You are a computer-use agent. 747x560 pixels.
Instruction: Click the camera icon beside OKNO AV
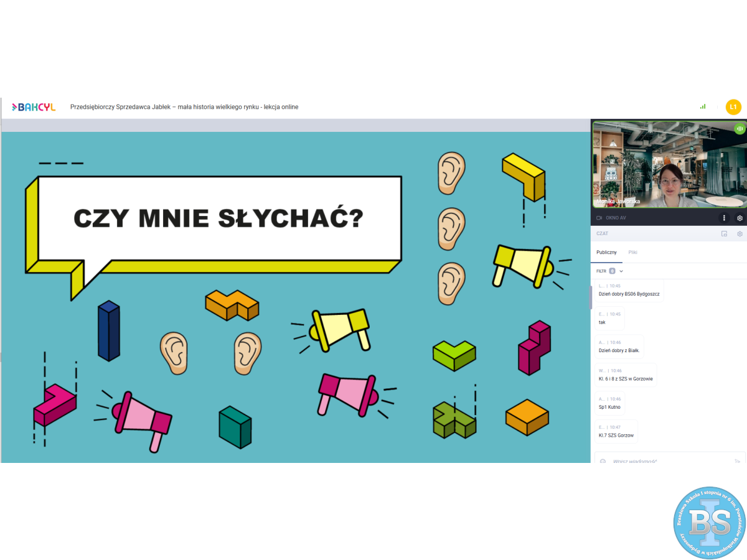point(599,218)
